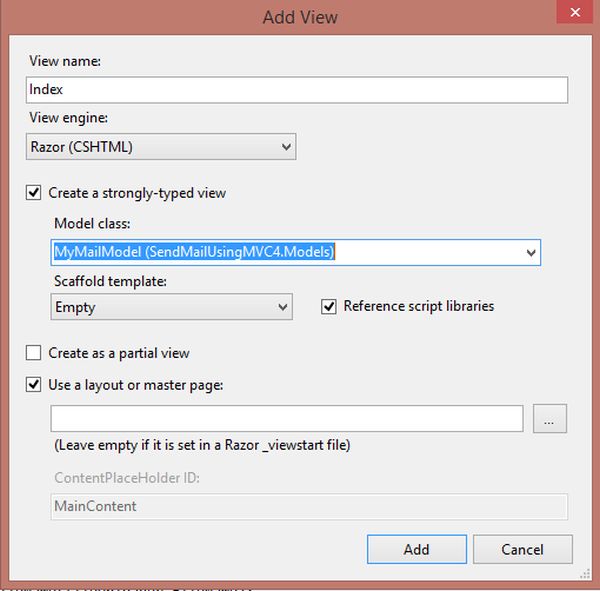Viewport: 600px width, 591px height.
Task: Click the layout page path field
Action: [287, 419]
